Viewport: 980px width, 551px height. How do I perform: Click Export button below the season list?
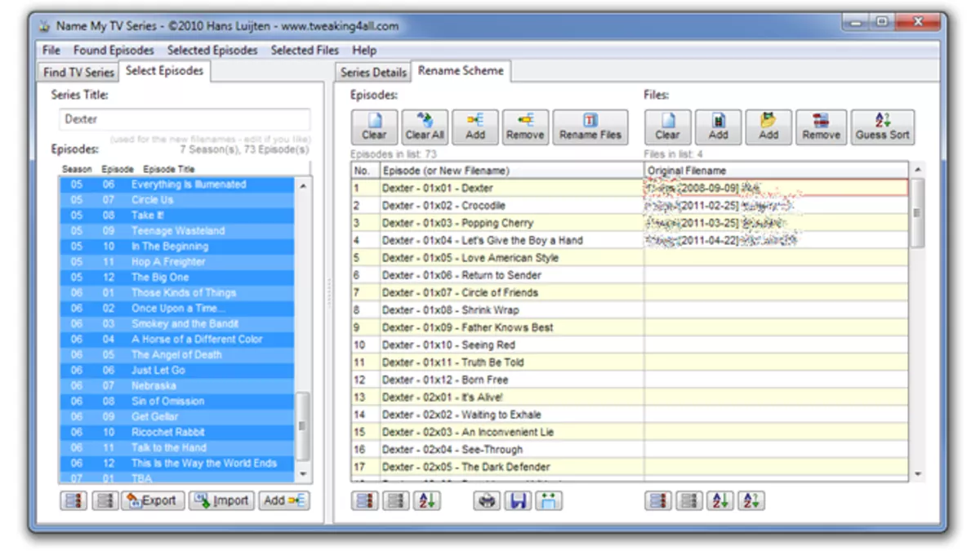(x=153, y=500)
